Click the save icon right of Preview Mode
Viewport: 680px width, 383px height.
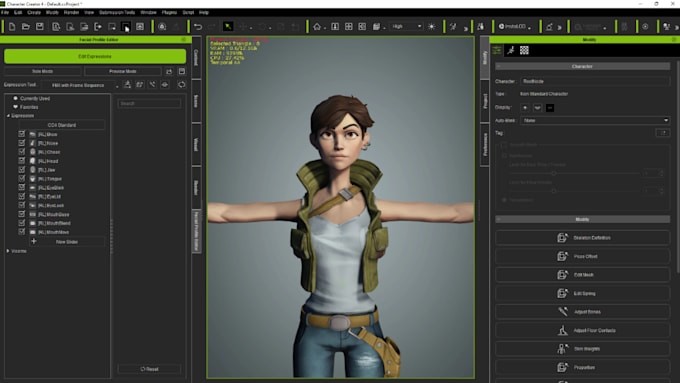coord(182,71)
